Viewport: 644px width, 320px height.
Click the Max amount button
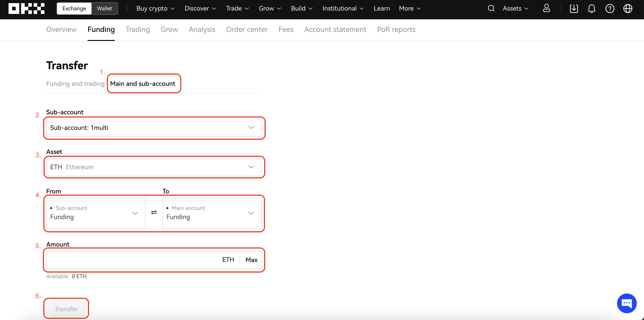tap(251, 260)
